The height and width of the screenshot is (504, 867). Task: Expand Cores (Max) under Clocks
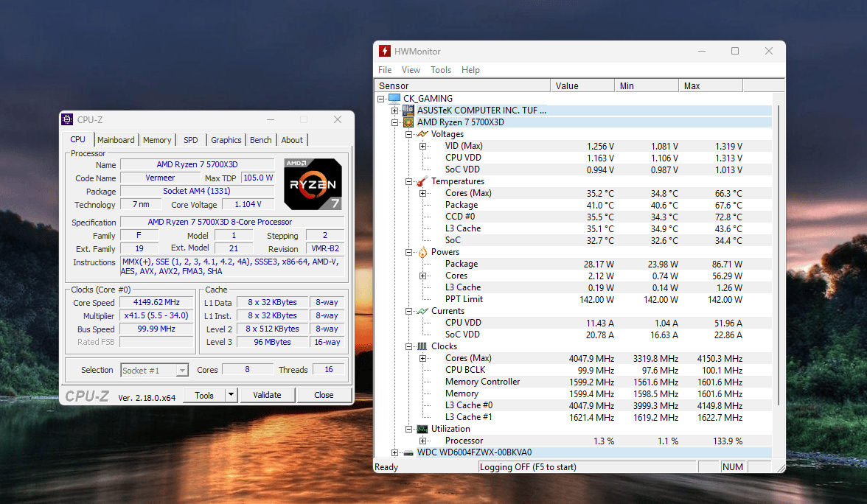(423, 359)
